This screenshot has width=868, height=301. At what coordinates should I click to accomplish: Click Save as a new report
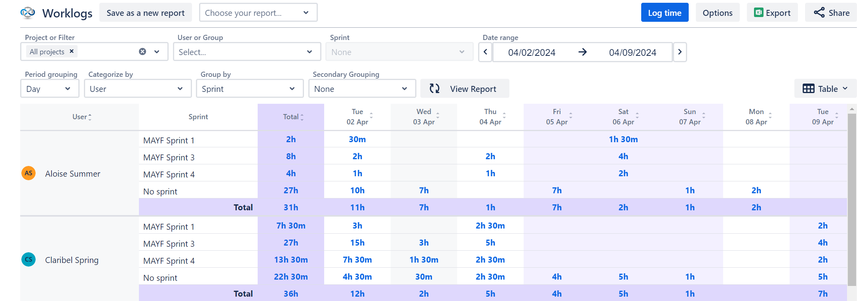click(145, 13)
